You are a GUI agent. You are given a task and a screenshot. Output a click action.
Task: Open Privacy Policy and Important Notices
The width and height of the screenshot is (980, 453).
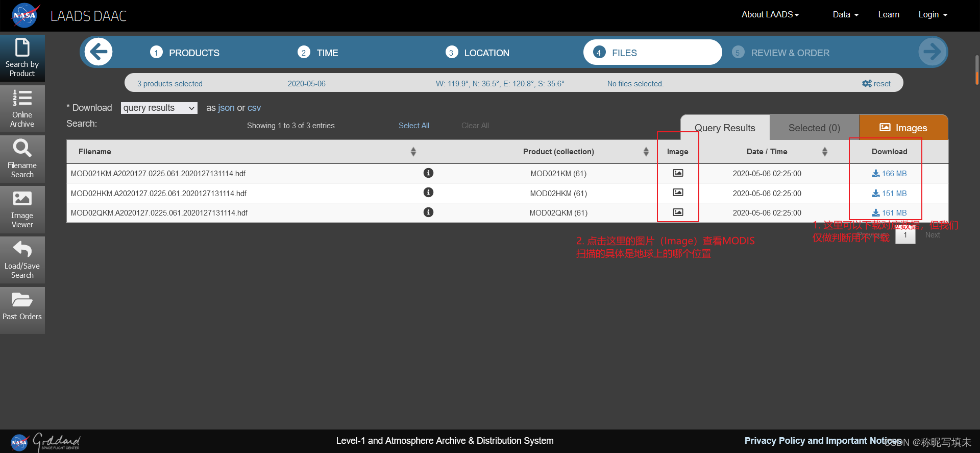[823, 441]
